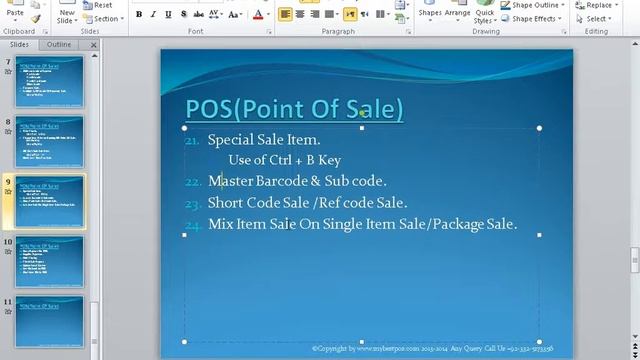The height and width of the screenshot is (360, 640).
Task: Toggle italic formatting
Action: 153,14
